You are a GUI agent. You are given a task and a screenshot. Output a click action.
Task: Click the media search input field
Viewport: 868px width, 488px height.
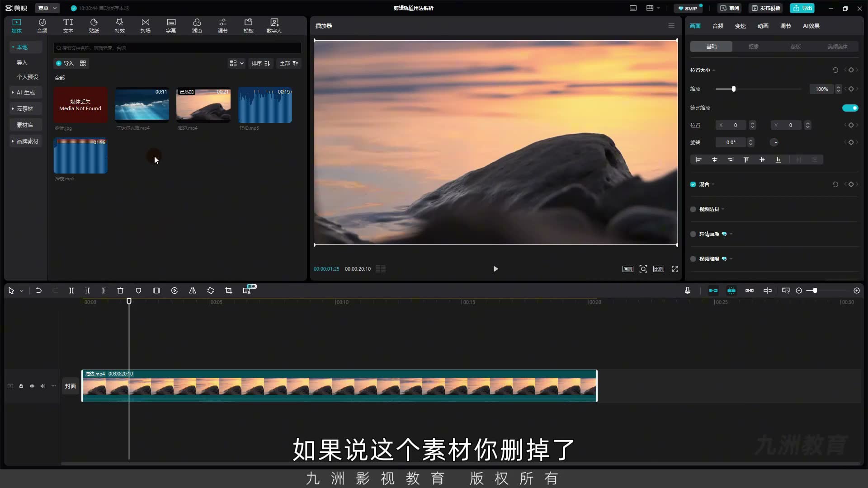[177, 48]
